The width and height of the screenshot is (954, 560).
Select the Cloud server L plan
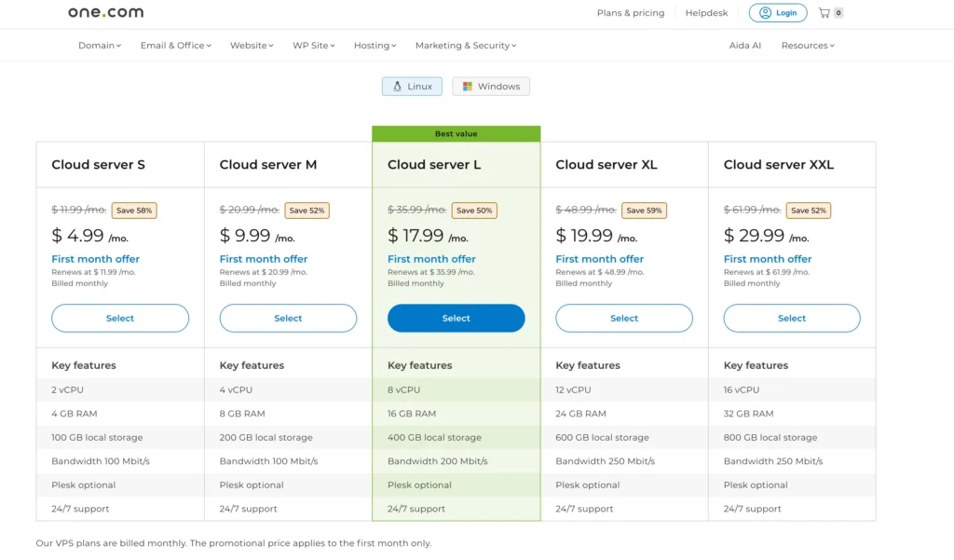click(x=456, y=318)
